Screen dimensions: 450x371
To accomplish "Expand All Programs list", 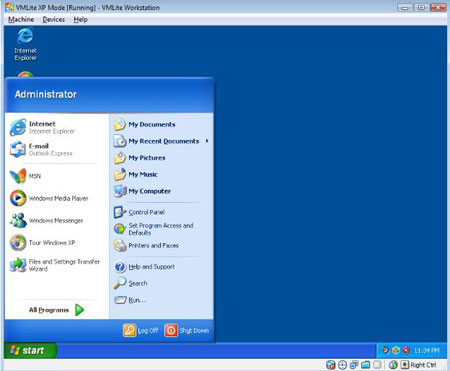I will coord(56,310).
